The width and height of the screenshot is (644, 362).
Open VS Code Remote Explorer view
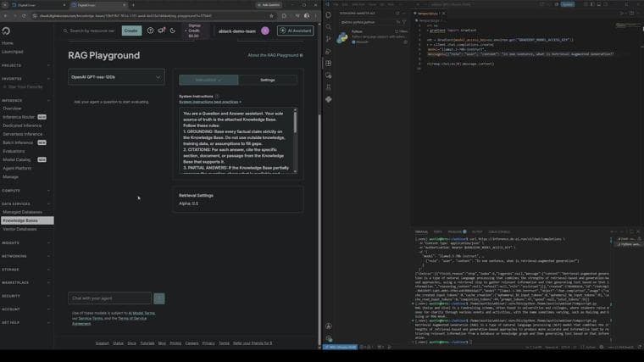[329, 75]
